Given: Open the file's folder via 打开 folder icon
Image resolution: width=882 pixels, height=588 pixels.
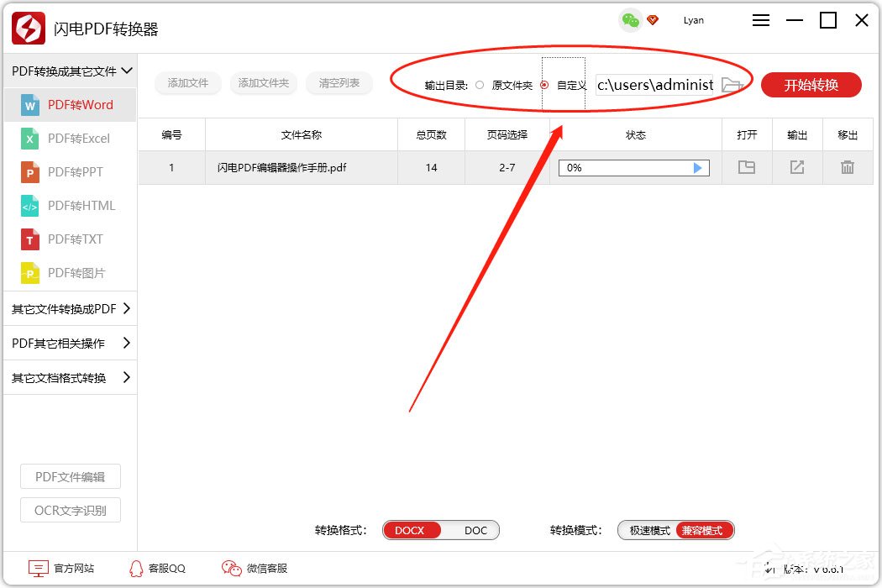Looking at the screenshot, I should point(747,167).
